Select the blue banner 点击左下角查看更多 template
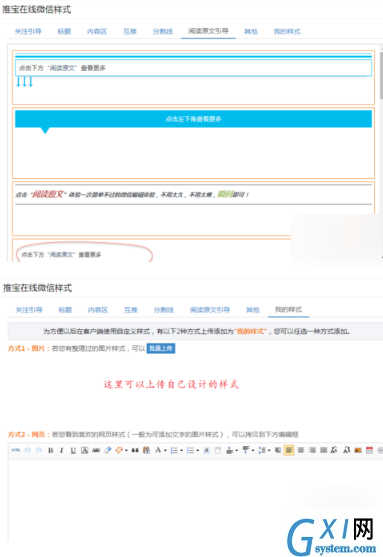The image size is (383, 557). click(x=193, y=143)
